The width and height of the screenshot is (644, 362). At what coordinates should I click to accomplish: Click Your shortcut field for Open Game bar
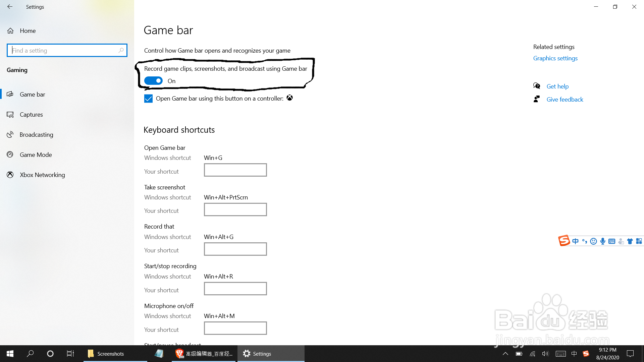(x=235, y=170)
